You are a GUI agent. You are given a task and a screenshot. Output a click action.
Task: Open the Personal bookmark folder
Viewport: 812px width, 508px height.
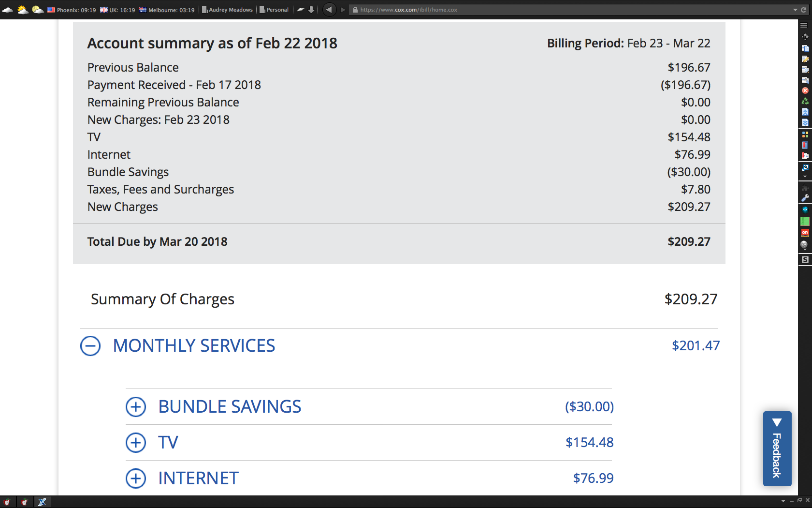274,10
